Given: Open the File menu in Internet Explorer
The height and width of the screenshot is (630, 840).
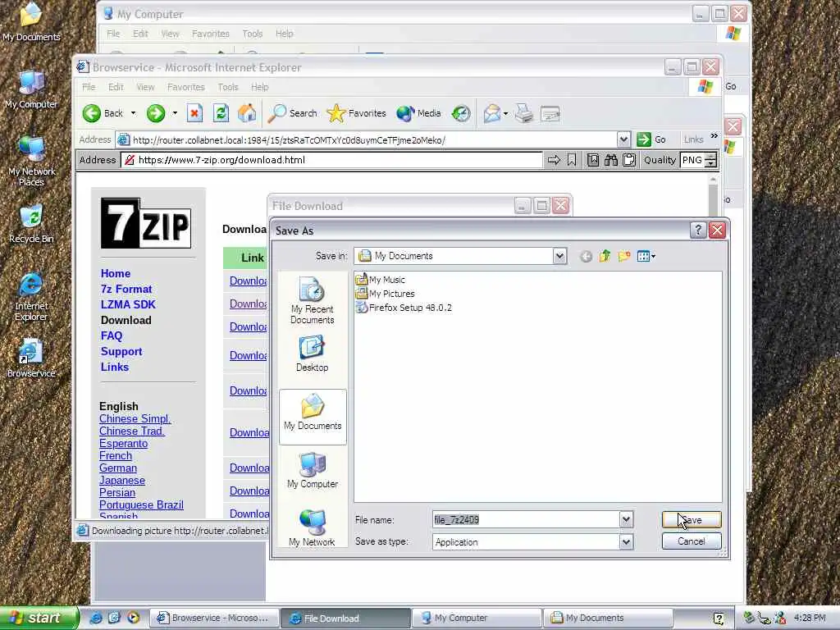Looking at the screenshot, I should click(x=89, y=87).
